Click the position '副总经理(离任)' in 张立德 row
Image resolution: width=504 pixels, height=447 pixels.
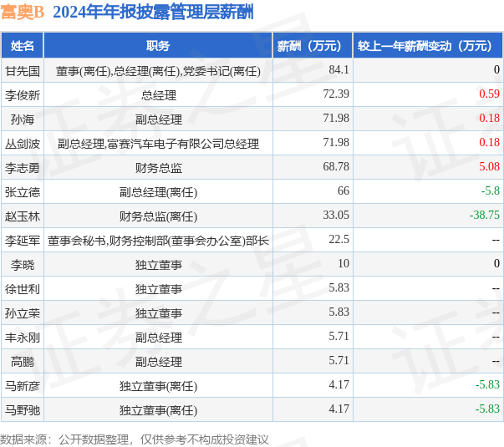click(158, 192)
